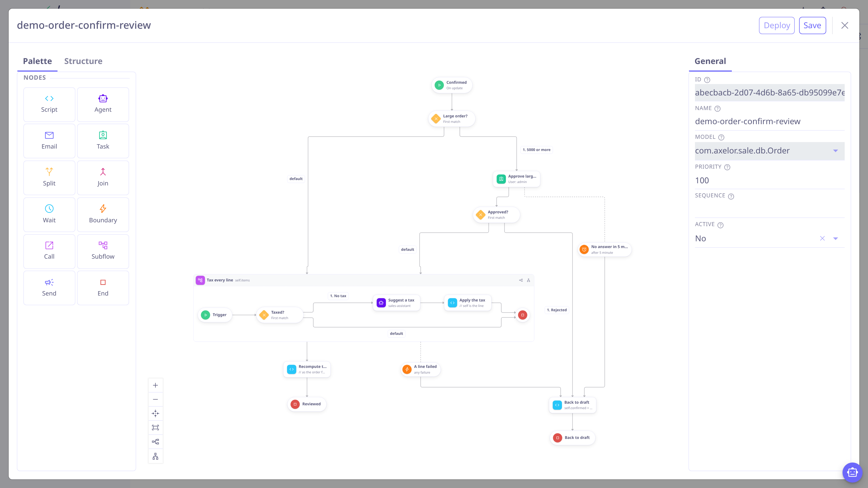Pick the Call node tile
The width and height of the screenshot is (868, 488).
[49, 251]
